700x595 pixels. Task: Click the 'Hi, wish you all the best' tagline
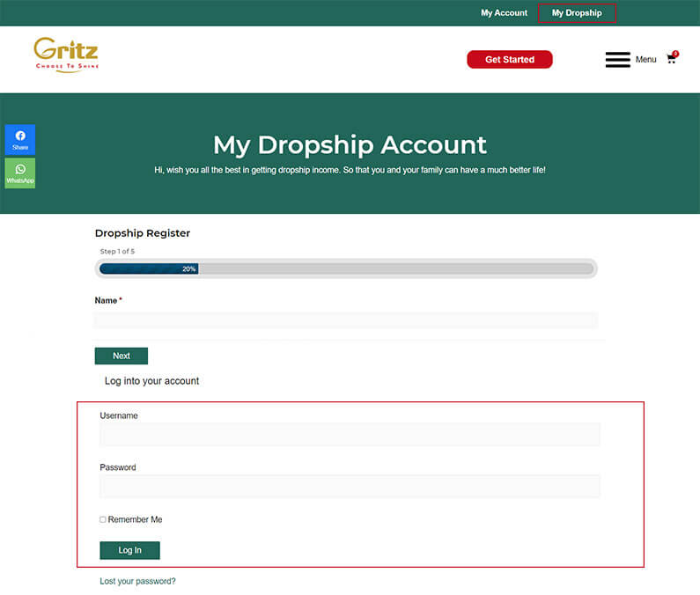click(350, 170)
